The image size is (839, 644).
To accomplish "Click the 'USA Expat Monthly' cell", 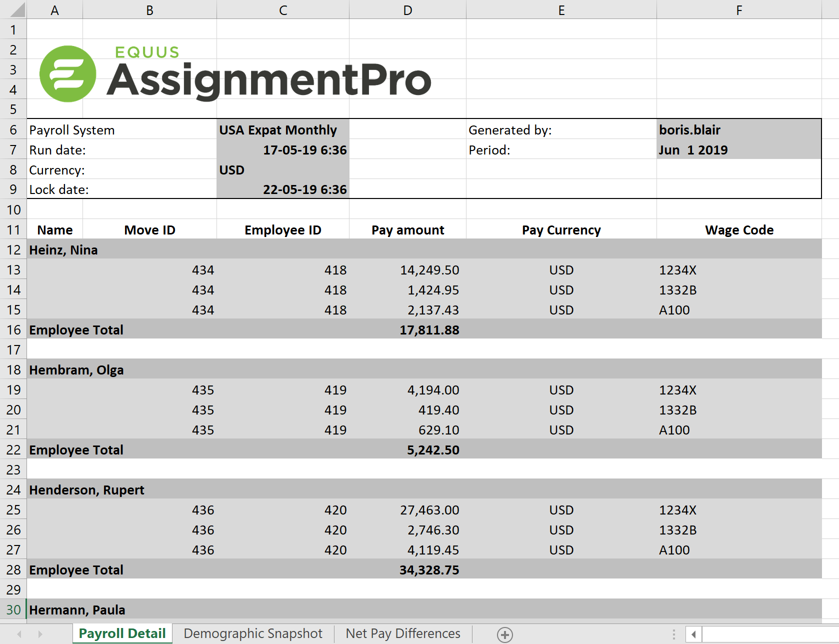I will point(283,129).
